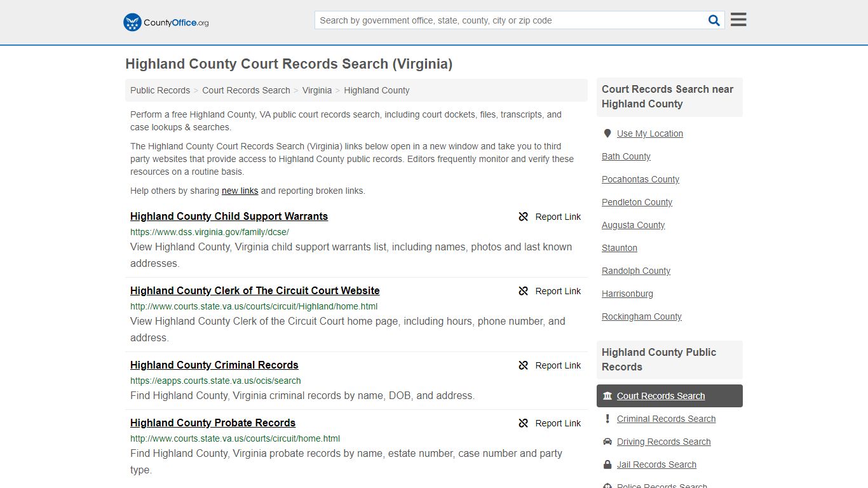Click broken-link icon next to Child Support Warrants
The image size is (868, 488).
pos(523,217)
